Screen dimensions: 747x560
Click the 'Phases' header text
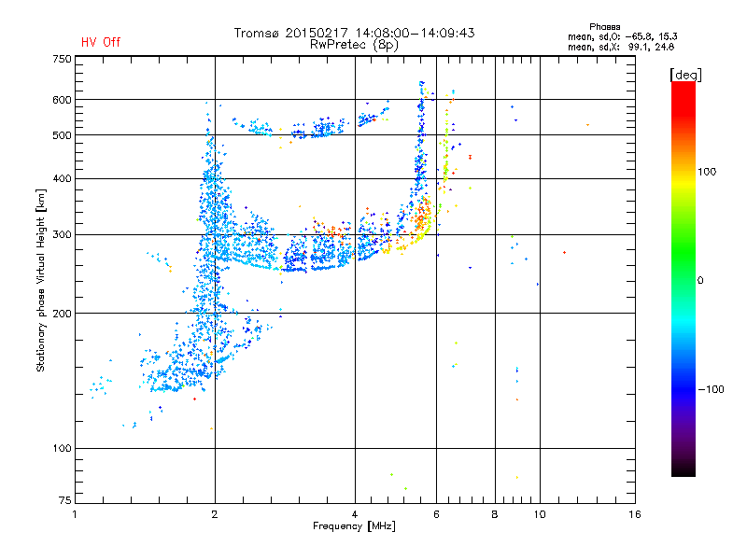(x=604, y=27)
